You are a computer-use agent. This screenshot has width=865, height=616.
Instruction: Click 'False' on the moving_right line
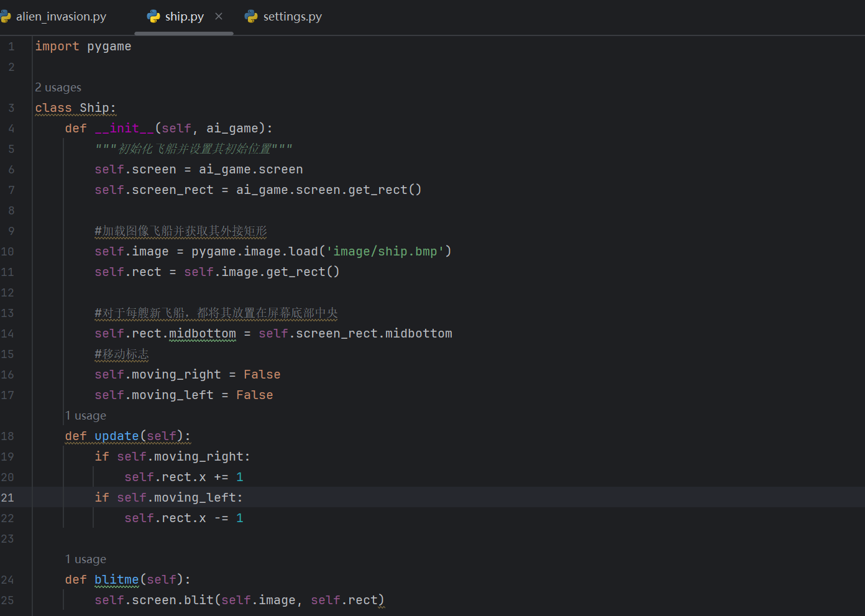coord(262,375)
